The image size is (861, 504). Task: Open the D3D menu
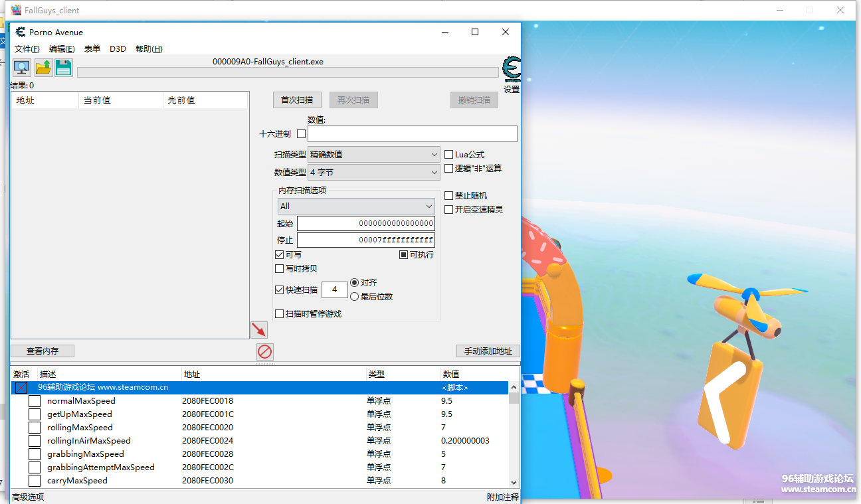click(118, 49)
